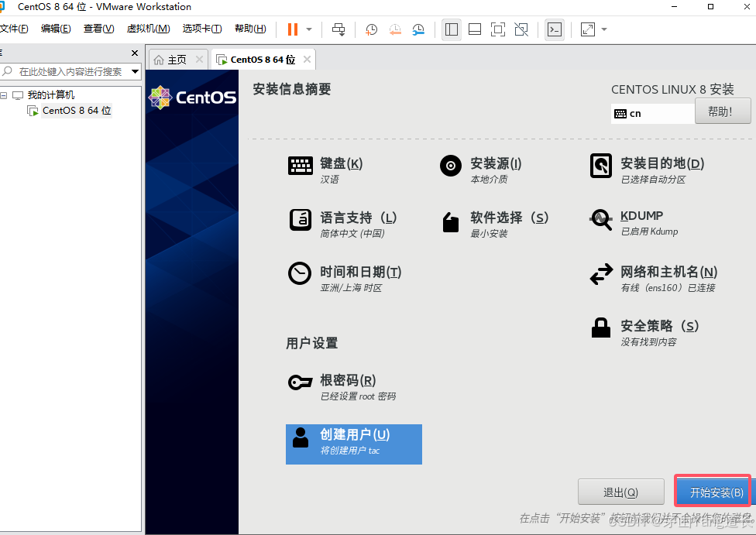The width and height of the screenshot is (756, 535).
Task: Open 网络和主机名(N) settings
Action: pyautogui.click(x=668, y=273)
